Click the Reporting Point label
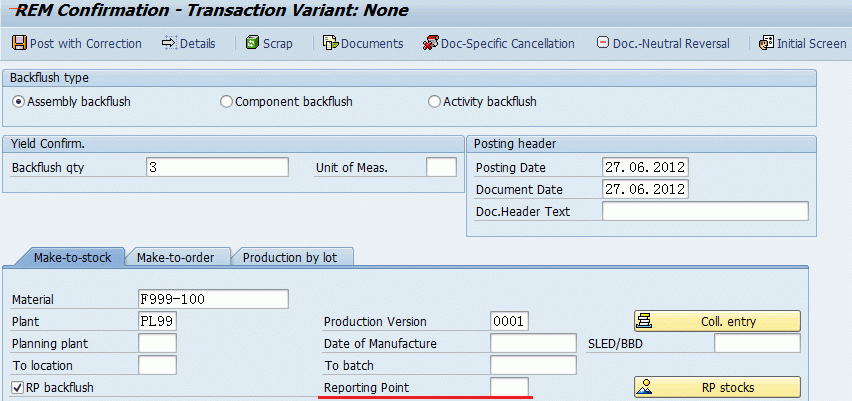This screenshot has height=401, width=852. tap(366, 388)
